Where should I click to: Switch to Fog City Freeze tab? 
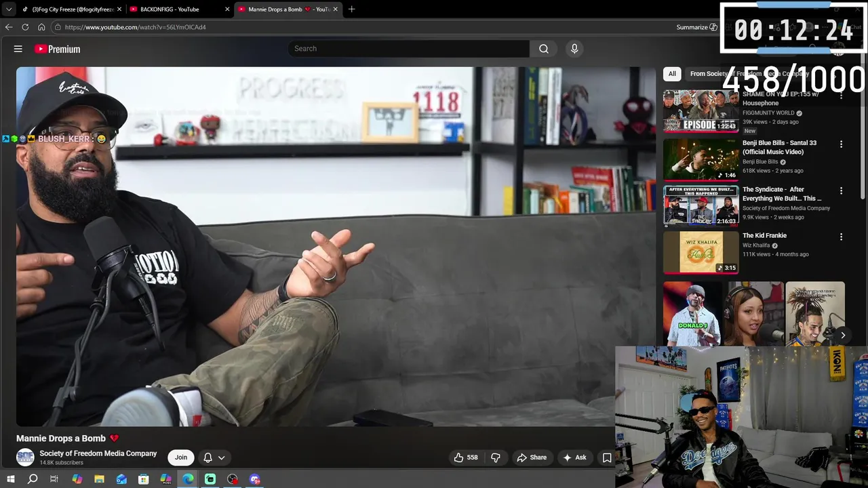coord(71,9)
